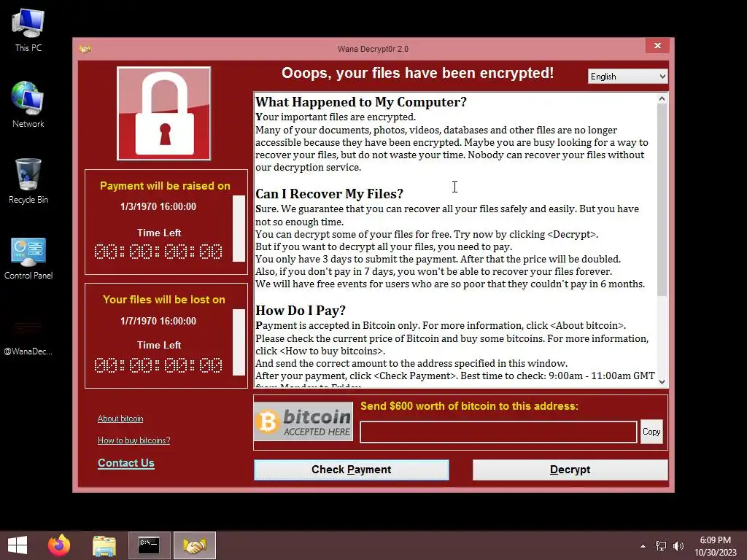Click the bitcoin address field
Screen dimensions: 747x560
pyautogui.click(x=498, y=432)
